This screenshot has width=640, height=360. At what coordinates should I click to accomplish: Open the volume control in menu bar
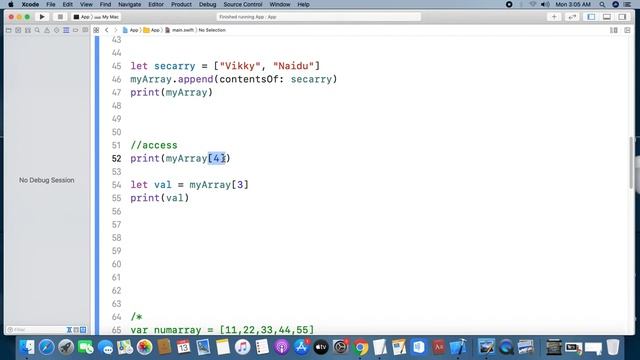click(x=545, y=4)
